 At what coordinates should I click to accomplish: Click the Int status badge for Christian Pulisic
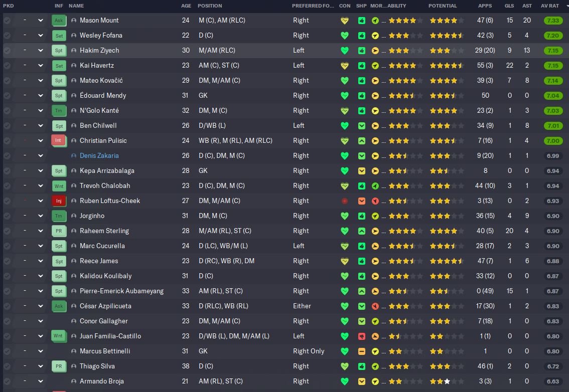pyautogui.click(x=58, y=140)
